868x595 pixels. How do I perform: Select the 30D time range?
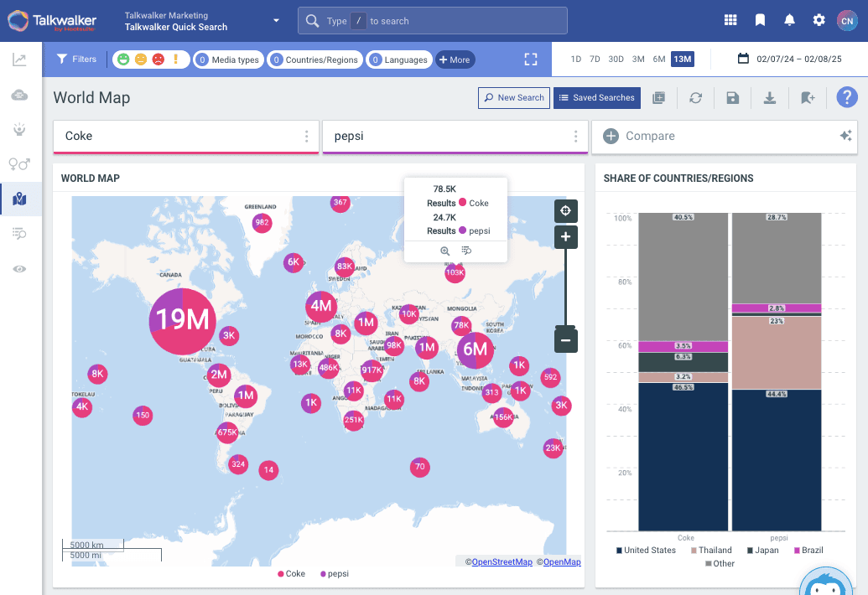[x=616, y=59]
